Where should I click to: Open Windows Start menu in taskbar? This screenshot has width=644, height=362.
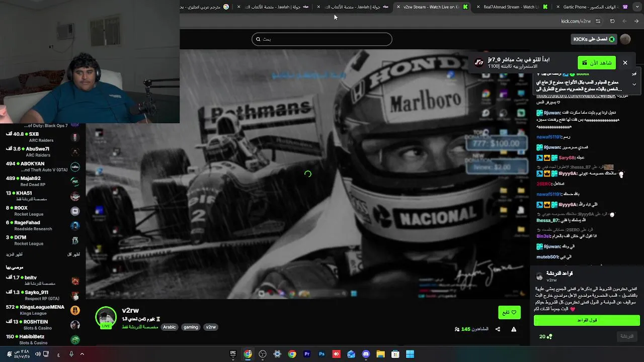pyautogui.click(x=410, y=354)
